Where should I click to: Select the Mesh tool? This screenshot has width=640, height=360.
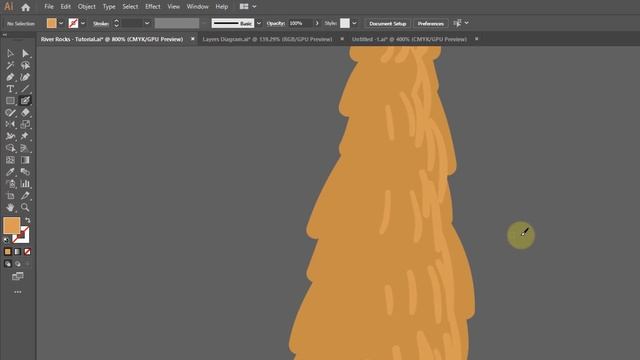tap(10, 160)
